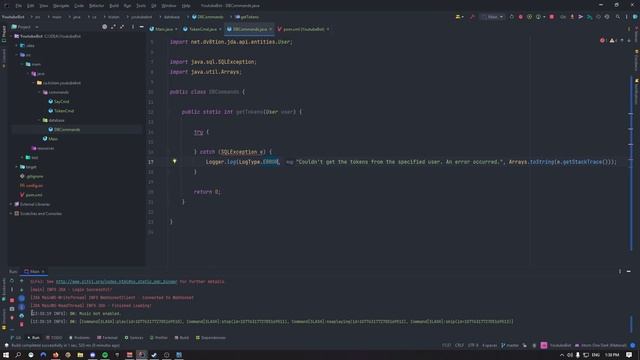Expand External Libraries in the project tree
This screenshot has height=360, width=640.
[11, 204]
